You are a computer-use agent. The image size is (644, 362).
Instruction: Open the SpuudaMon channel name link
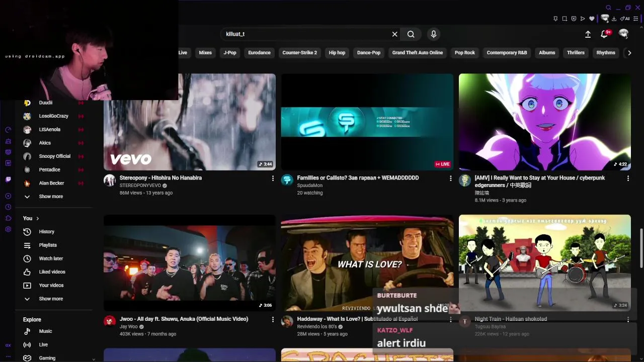point(309,186)
